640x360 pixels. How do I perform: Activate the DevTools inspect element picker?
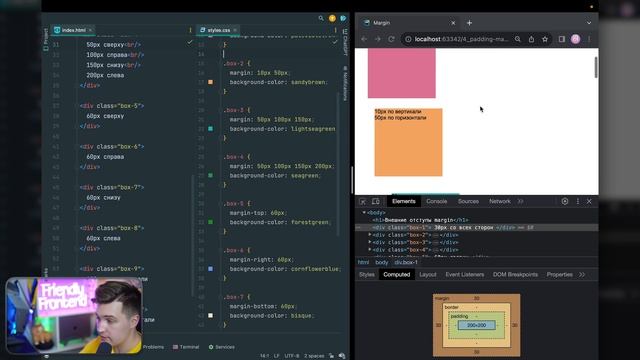(x=362, y=202)
